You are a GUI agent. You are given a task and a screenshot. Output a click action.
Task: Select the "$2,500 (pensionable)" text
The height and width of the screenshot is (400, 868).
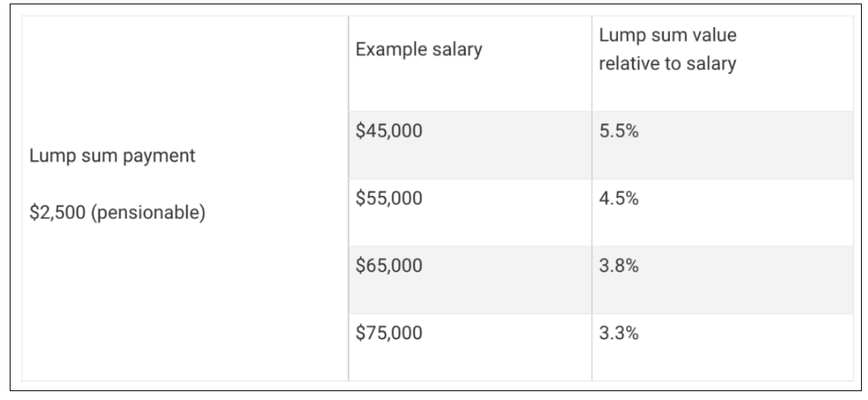coord(117,213)
